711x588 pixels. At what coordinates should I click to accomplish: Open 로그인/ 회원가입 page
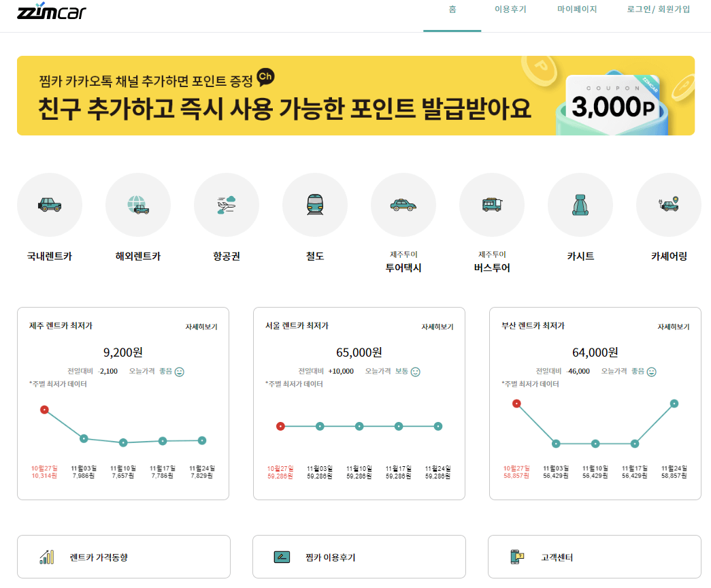(x=659, y=10)
